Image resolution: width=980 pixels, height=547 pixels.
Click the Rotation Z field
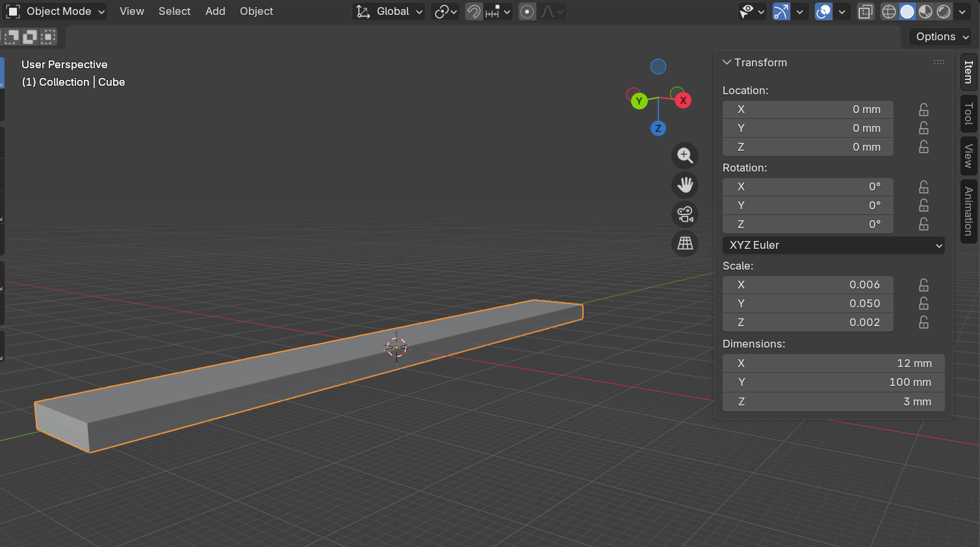point(808,225)
